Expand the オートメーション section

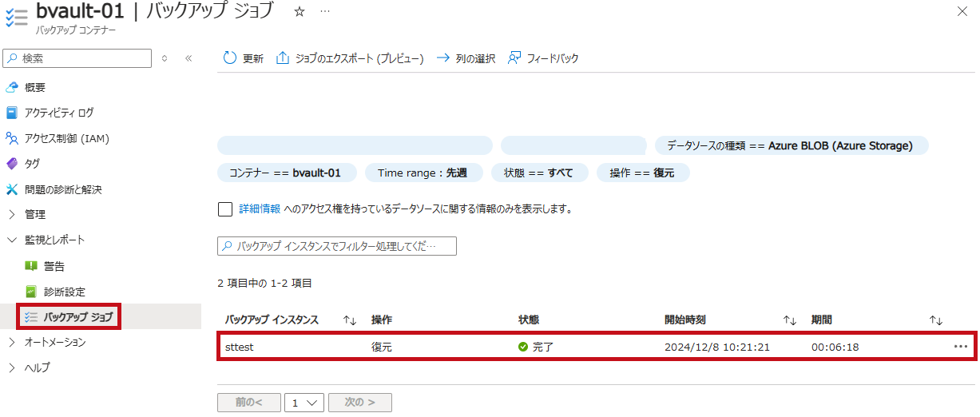pyautogui.click(x=11, y=343)
